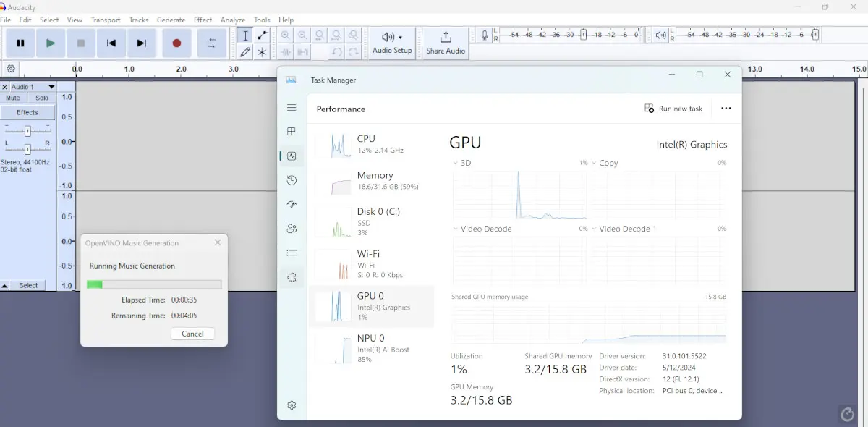Open the Tracks menu
Viewport: 868px width, 427px height.
(x=139, y=20)
